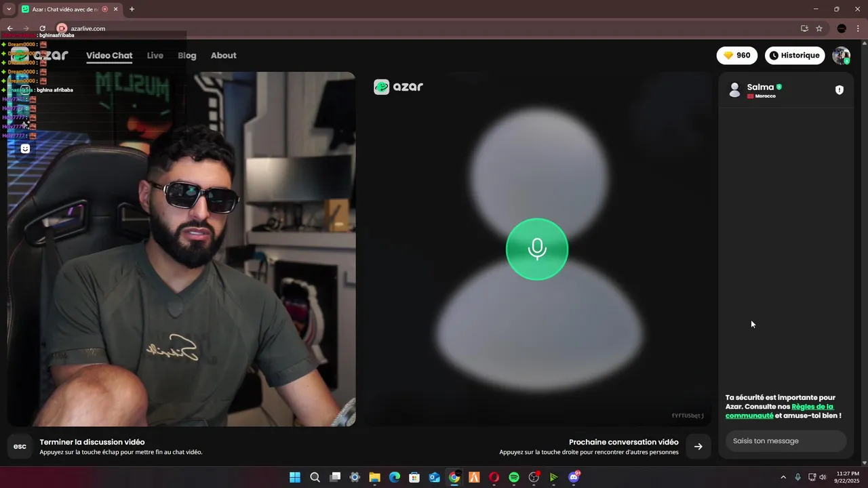Screen dimensions: 868x488
Task: Open the Chrome three-dot menu
Action: pyautogui.click(x=859, y=28)
